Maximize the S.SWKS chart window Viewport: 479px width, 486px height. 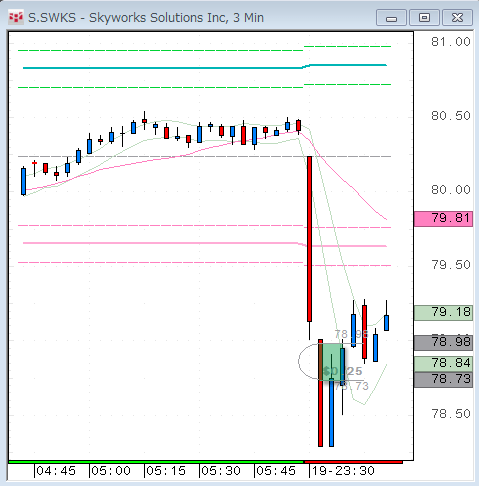(424, 17)
